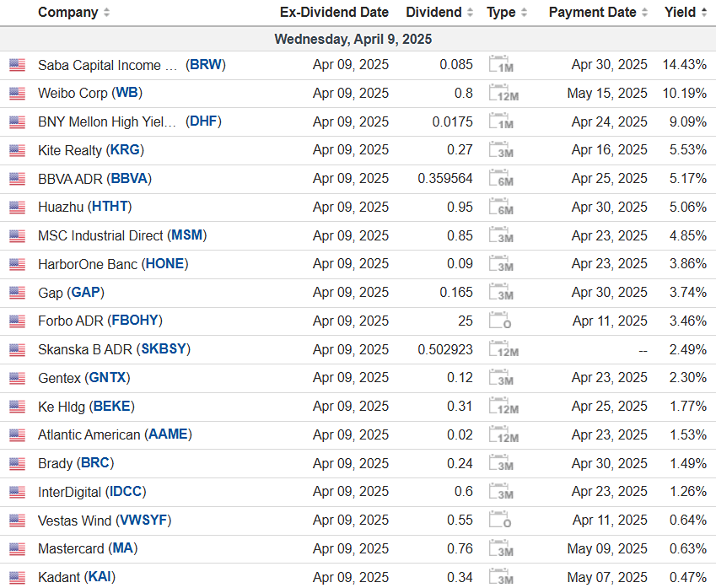Click the Wednesday, April 9, 2025 date header
This screenshot has width=716, height=588.
point(353,40)
